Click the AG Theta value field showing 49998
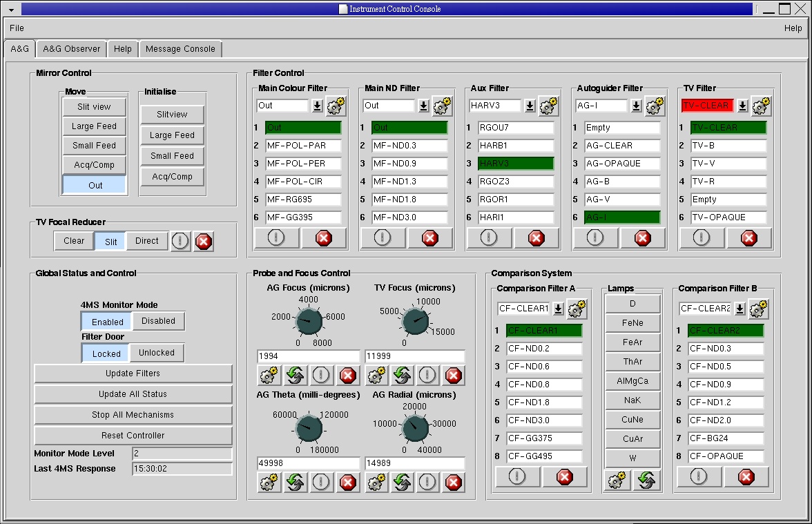Image resolution: width=812 pixels, height=524 pixels. point(308,463)
